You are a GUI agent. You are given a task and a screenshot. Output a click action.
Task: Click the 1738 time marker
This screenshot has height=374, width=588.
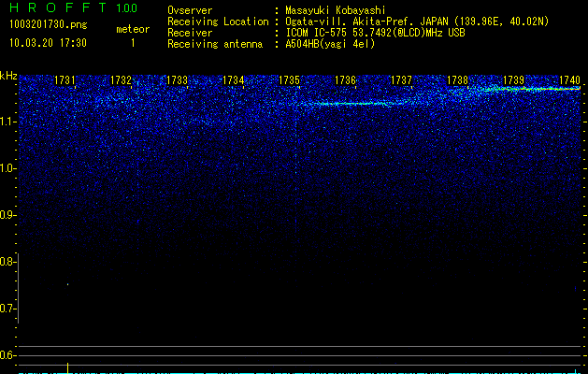[x=457, y=80]
